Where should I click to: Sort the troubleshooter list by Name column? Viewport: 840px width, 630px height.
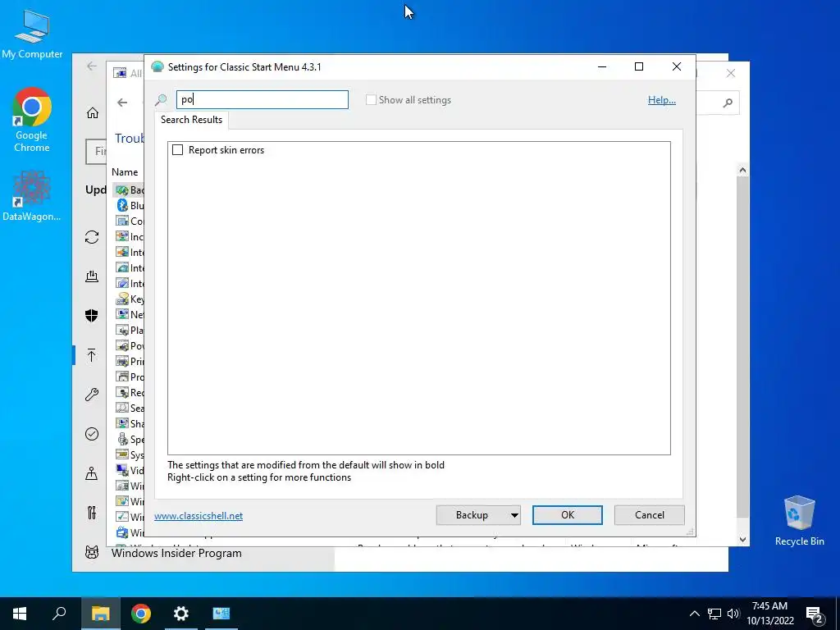(125, 172)
